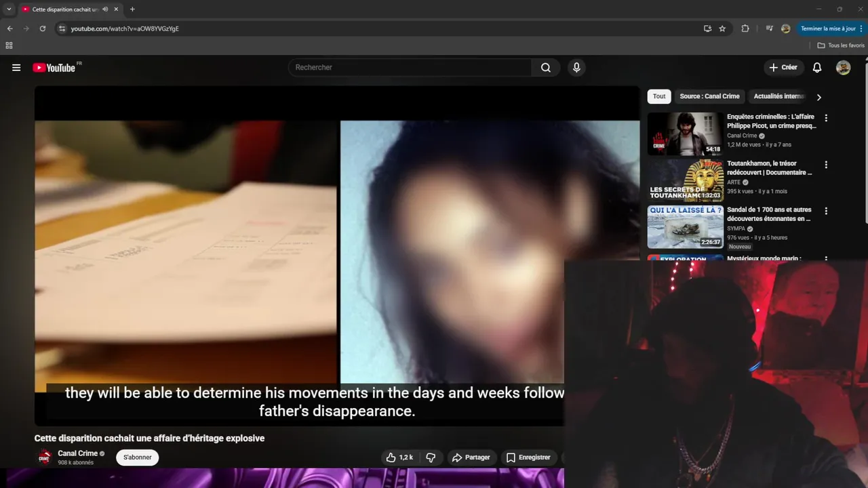
Task: Click the Canal Crime channel avatar below video
Action: click(x=45, y=457)
